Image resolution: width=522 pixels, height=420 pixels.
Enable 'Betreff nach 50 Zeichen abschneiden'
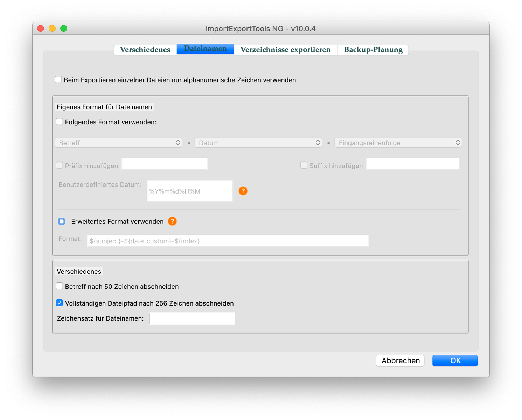60,286
